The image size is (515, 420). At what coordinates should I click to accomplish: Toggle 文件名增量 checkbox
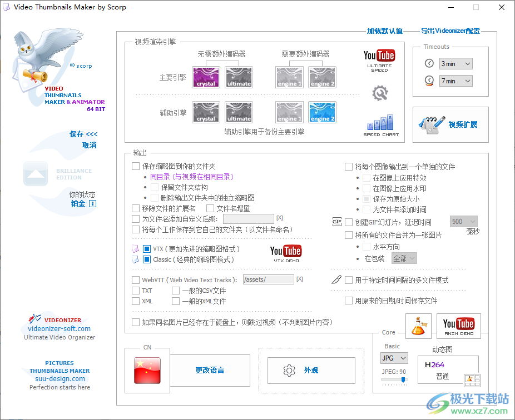(210, 208)
